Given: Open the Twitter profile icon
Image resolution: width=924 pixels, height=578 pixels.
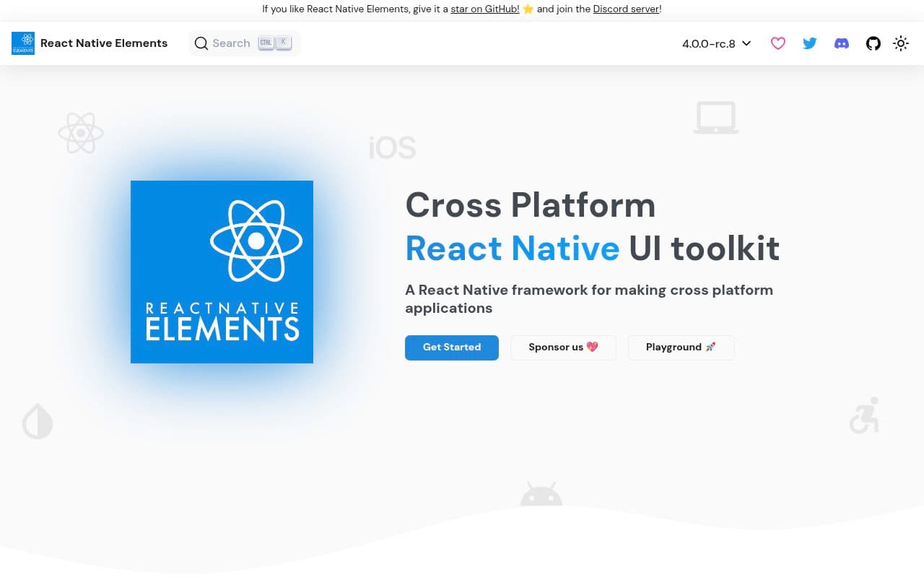Looking at the screenshot, I should 810,43.
